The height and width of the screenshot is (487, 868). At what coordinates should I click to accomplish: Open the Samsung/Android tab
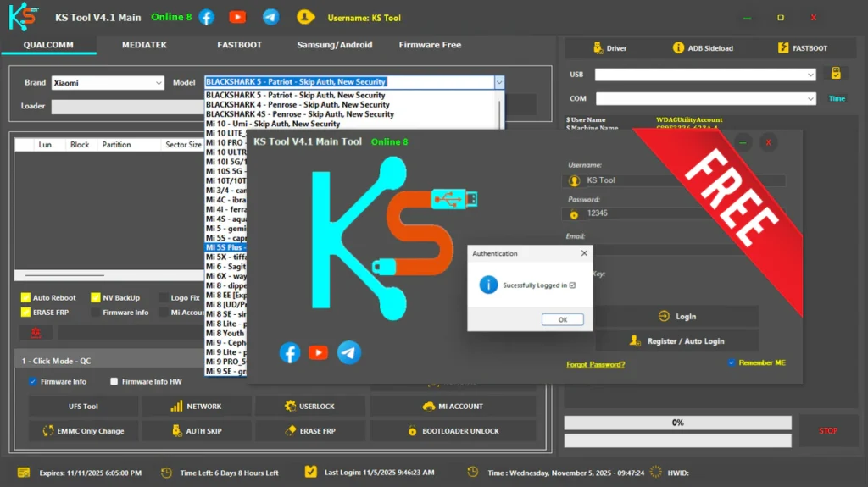(x=334, y=45)
